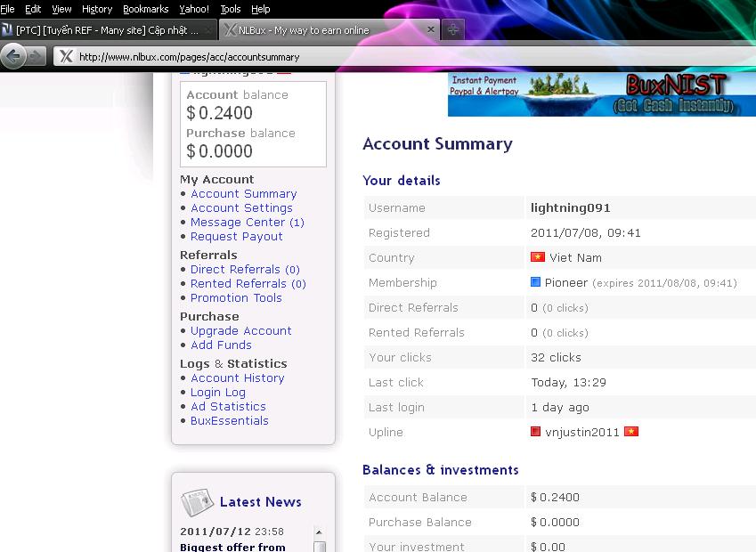Click the Registered date 2011/07/08, 09:41
The height and width of the screenshot is (552, 756).
pyautogui.click(x=585, y=233)
